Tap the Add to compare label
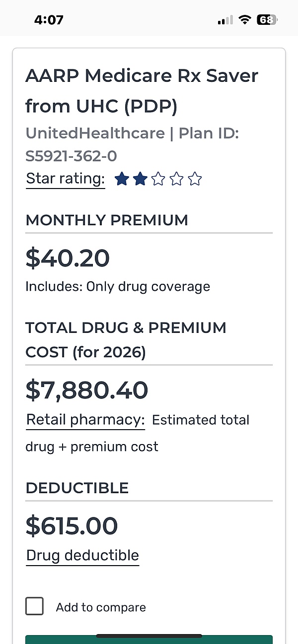298x644 pixels. 101,607
